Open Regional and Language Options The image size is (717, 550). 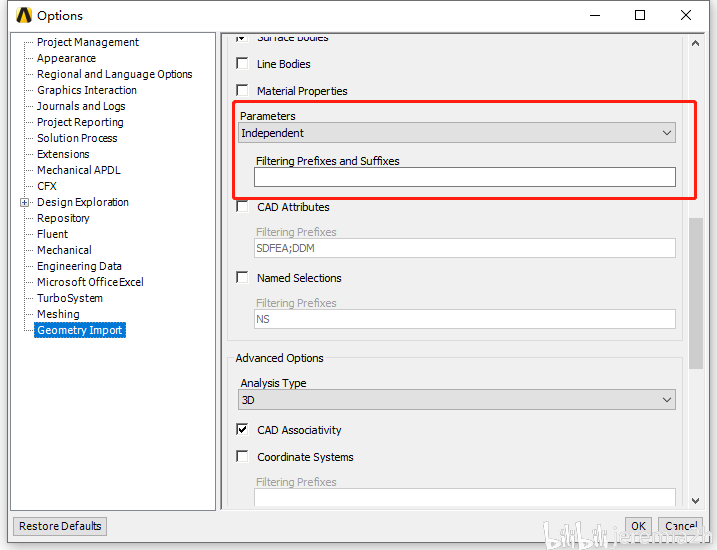[114, 74]
